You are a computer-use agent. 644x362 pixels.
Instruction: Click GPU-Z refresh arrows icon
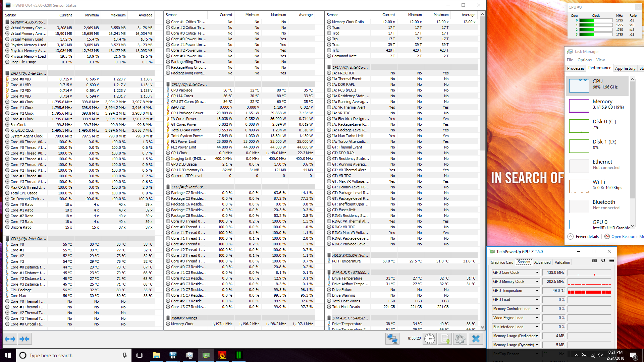[x=603, y=261]
